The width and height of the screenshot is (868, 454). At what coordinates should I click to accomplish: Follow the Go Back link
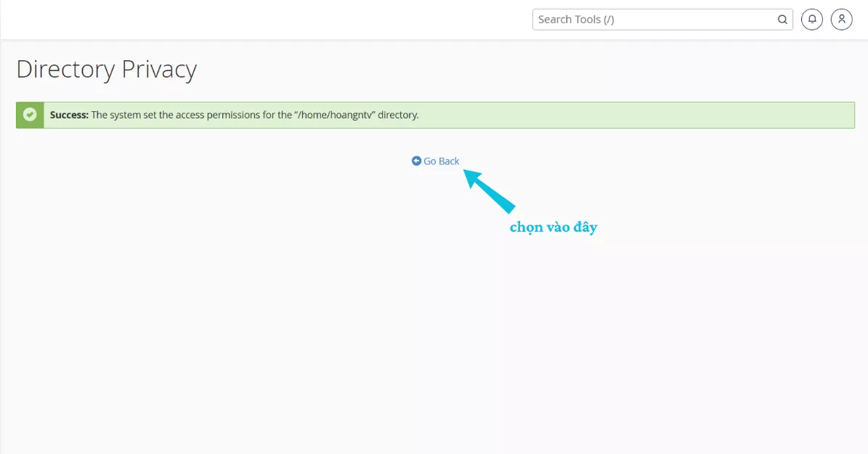pyautogui.click(x=441, y=161)
